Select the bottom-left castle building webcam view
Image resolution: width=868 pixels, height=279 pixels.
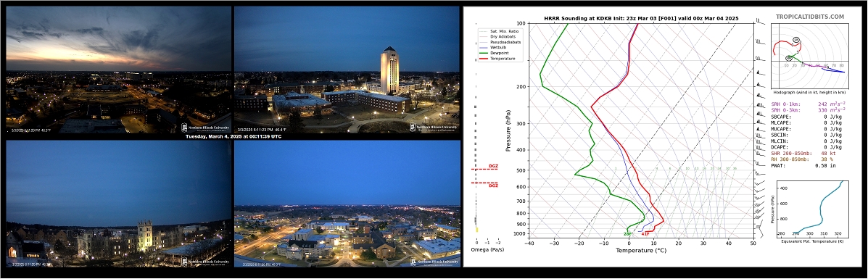pyautogui.click(x=118, y=203)
